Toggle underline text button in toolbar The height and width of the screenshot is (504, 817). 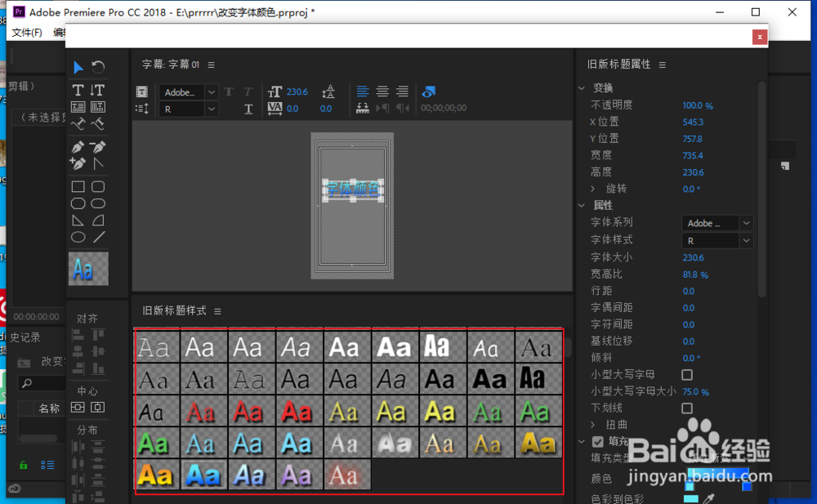point(248,109)
